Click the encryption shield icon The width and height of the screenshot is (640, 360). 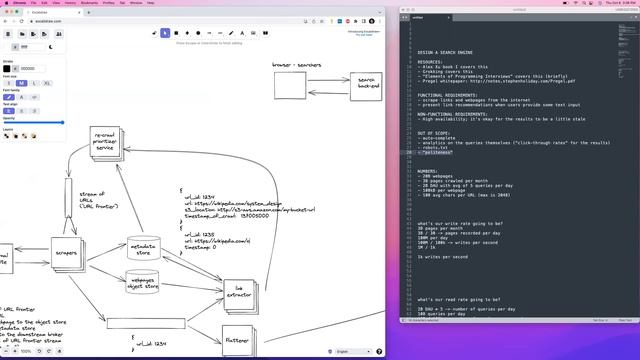[330, 351]
